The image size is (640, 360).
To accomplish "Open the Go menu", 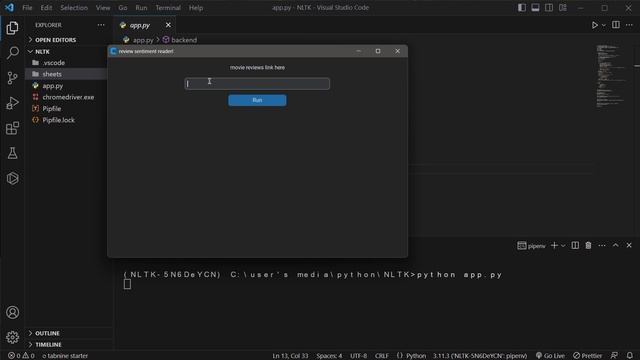I will 122,8.
